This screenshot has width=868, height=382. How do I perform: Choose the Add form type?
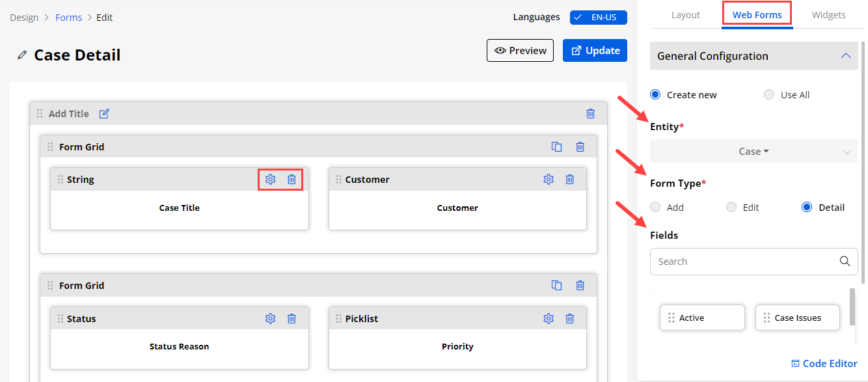coord(655,208)
